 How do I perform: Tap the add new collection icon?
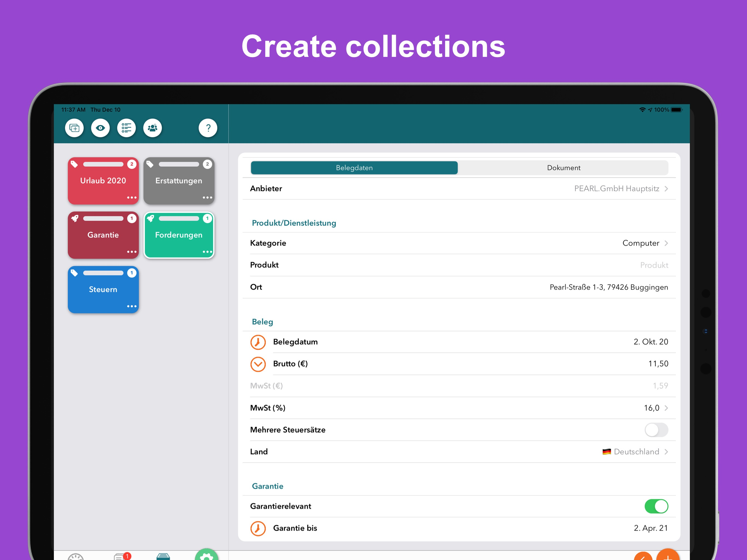point(74,128)
